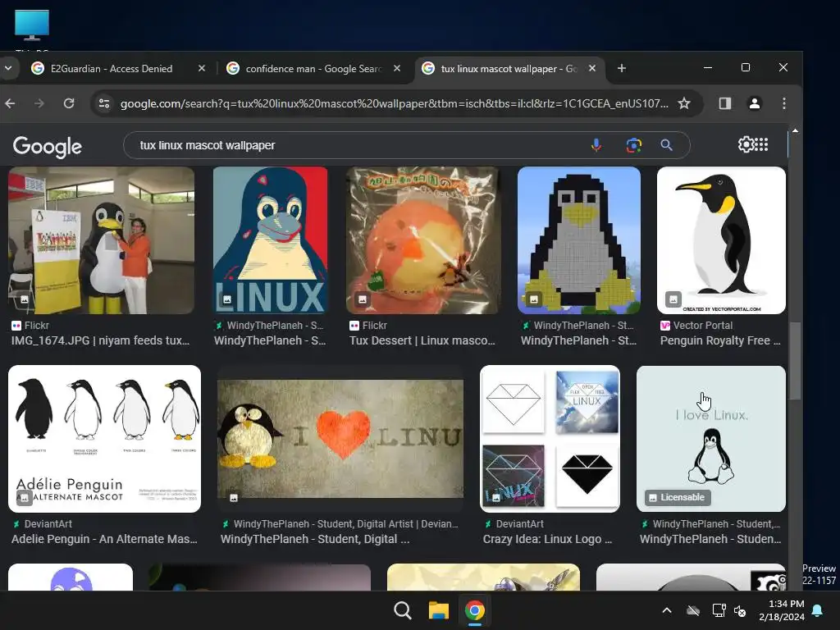The height and width of the screenshot is (630, 840).
Task: Close the E2Guardian - Access Denied tab
Action: (202, 68)
